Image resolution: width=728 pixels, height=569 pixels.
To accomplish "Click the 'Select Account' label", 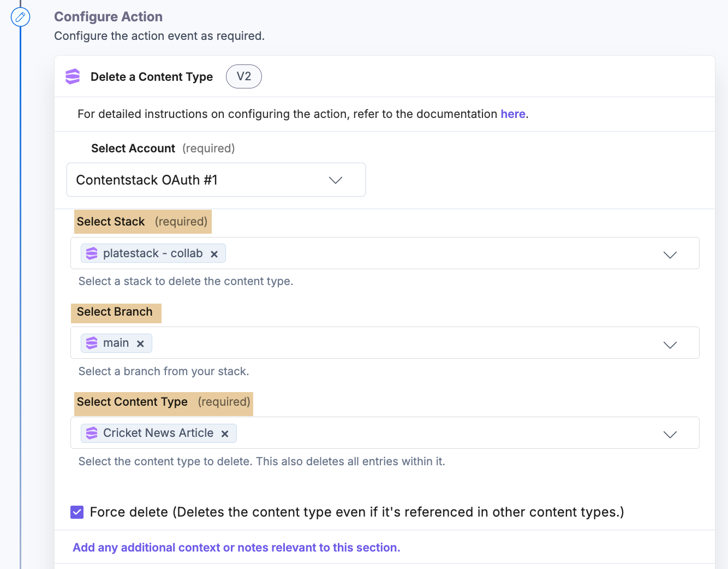I will [133, 149].
